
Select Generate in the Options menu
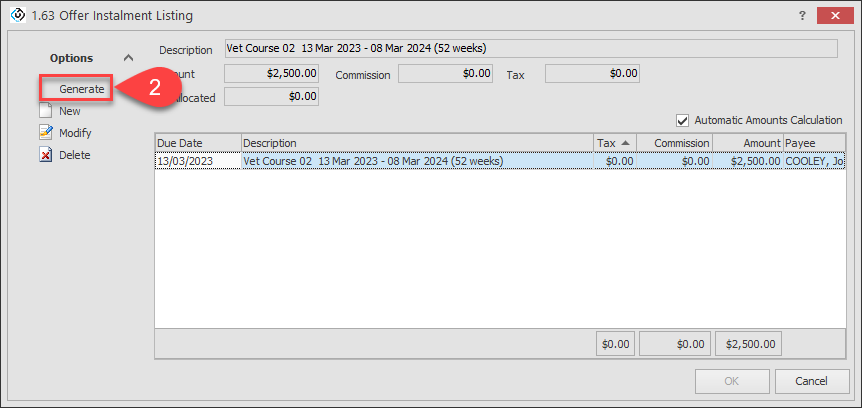81,89
